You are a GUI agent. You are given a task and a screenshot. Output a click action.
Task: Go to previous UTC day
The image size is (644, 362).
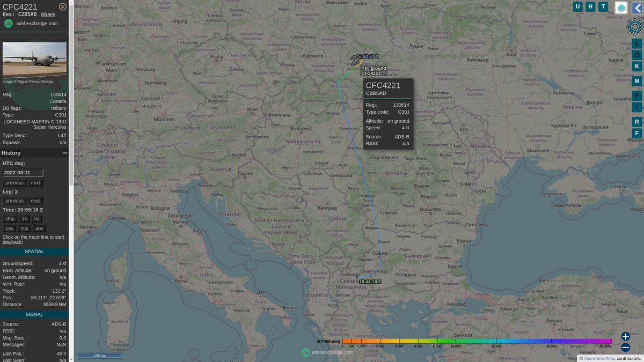14,183
